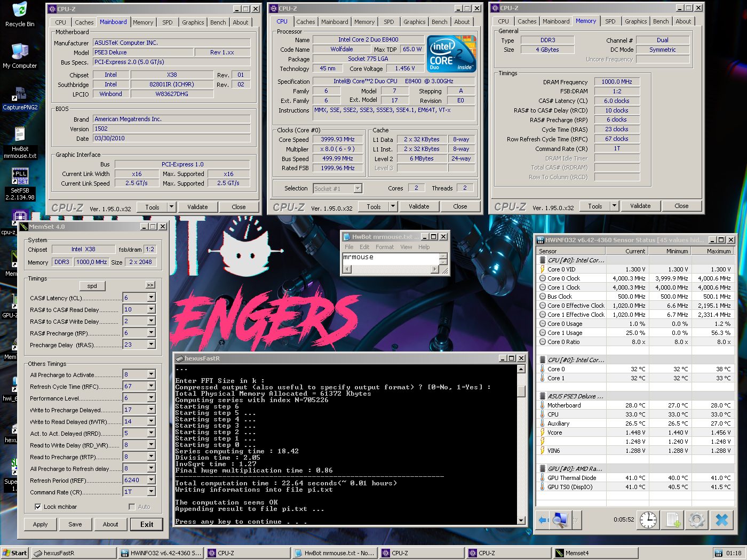747x560 pixels.
Task: Open Format menu in HwBot notepad
Action: tap(385, 247)
